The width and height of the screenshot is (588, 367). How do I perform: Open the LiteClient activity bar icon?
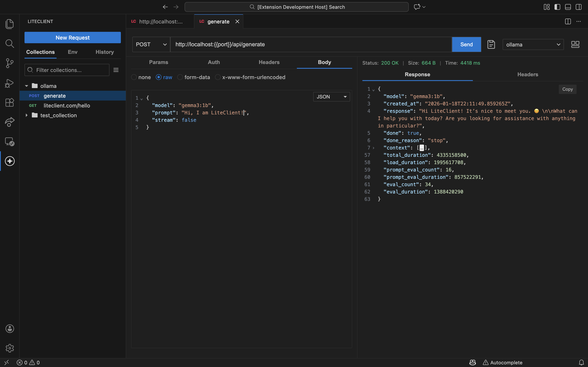tap(10, 161)
